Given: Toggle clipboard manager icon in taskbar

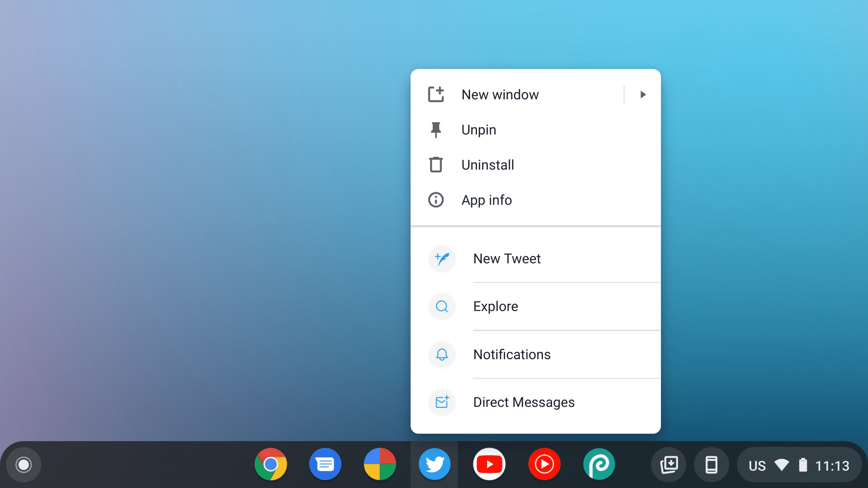Looking at the screenshot, I should 668,464.
